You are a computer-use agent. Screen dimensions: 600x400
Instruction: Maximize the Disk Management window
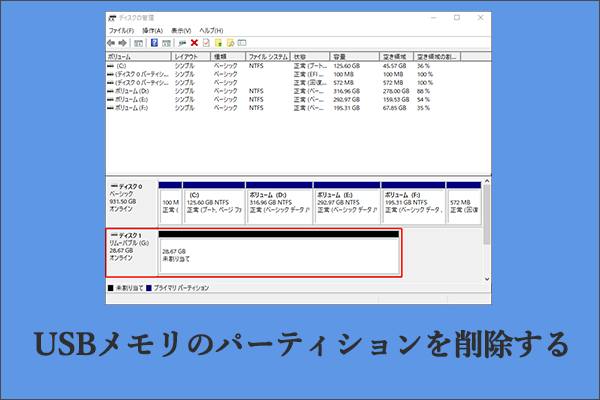click(457, 18)
